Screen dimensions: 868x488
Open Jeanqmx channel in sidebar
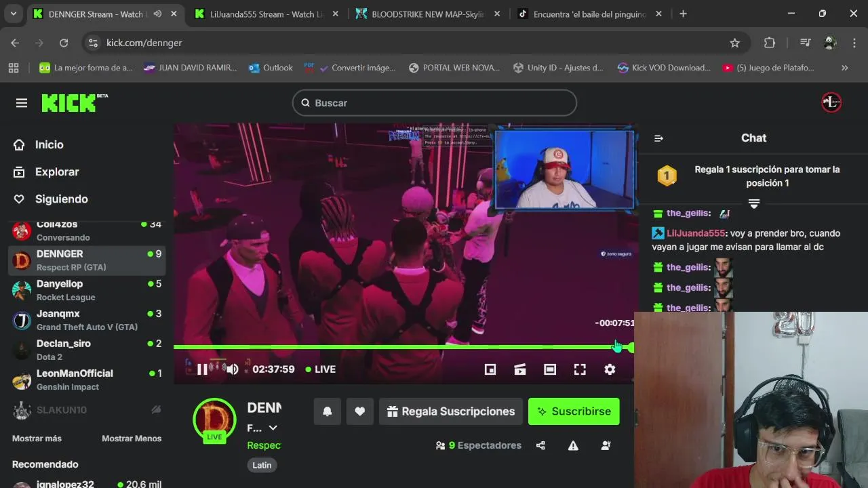87,320
